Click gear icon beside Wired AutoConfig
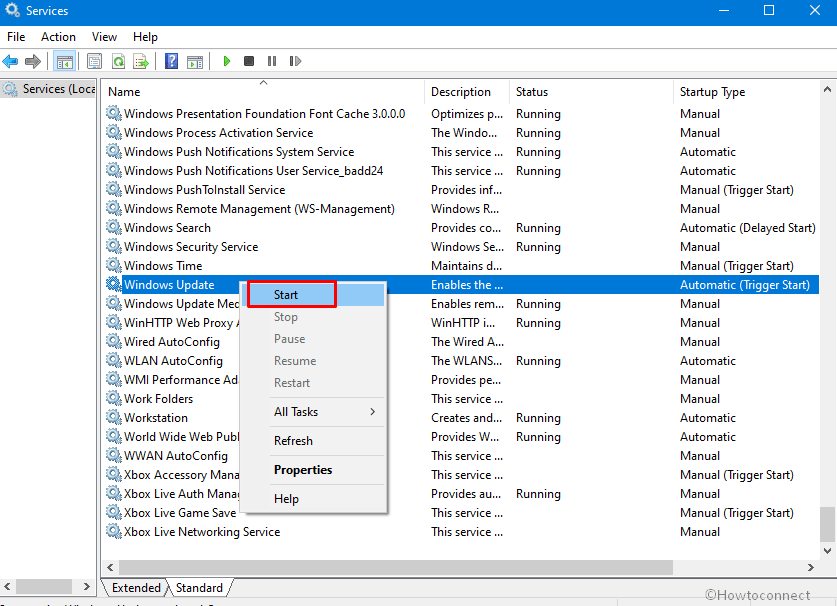Viewport: 837px width, 606px height. point(113,341)
